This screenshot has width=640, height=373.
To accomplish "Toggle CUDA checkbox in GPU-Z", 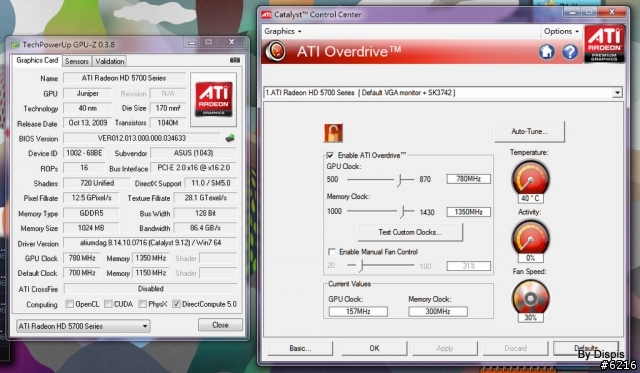I will [108, 304].
